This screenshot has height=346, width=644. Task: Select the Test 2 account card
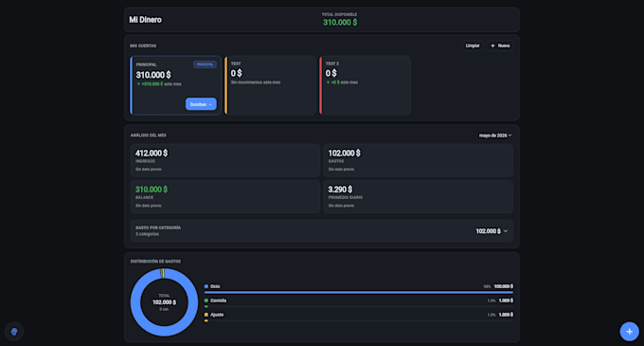366,85
